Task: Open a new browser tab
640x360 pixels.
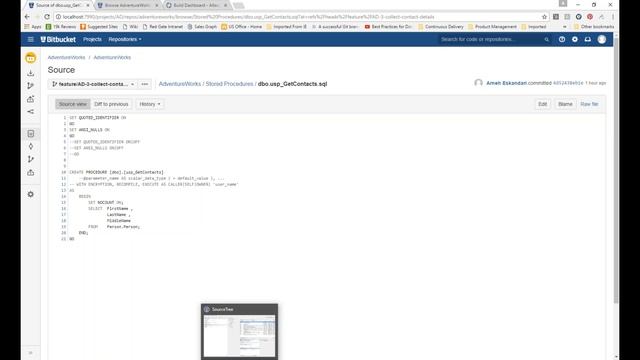Action: point(238,5)
